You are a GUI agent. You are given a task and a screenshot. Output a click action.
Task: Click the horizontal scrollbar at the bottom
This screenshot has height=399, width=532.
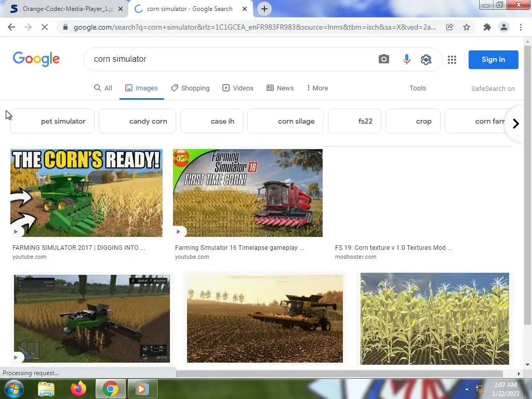point(339,374)
